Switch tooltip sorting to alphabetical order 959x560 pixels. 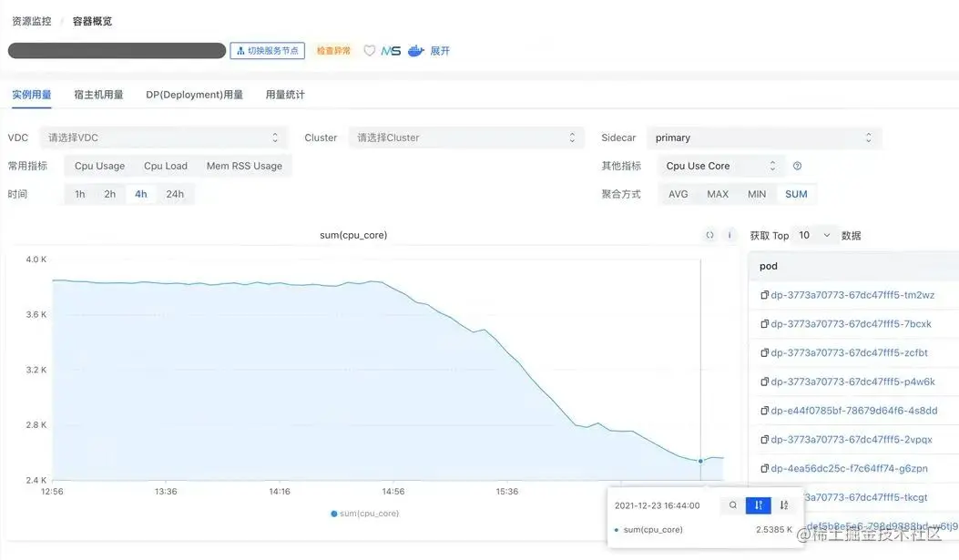coord(784,504)
